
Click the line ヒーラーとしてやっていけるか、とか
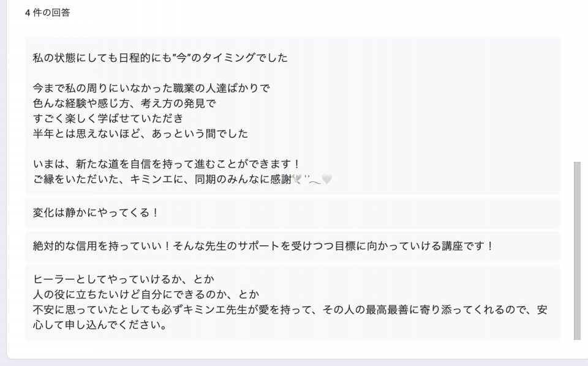coord(124,279)
